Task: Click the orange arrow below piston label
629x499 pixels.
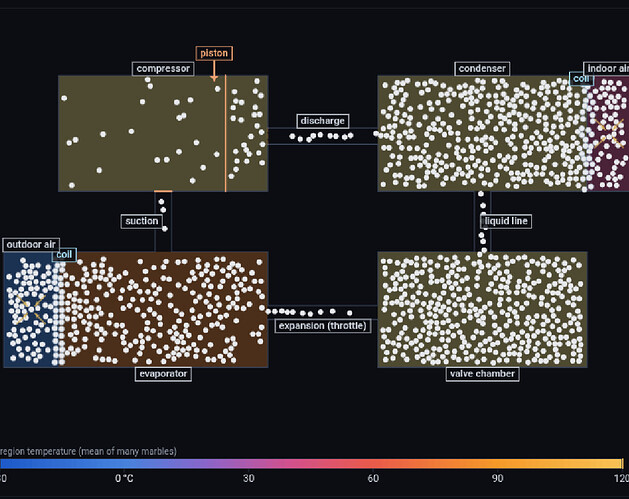Action: 214,71
